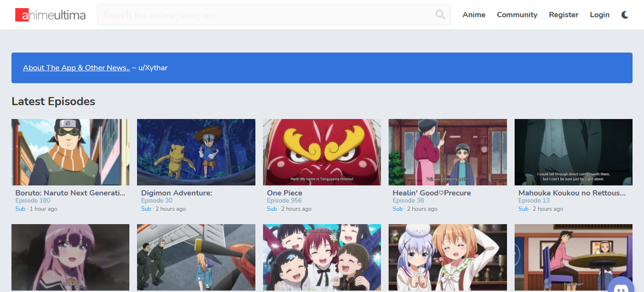This screenshot has height=292, width=644.
Task: Open the Community menu
Action: [517, 15]
